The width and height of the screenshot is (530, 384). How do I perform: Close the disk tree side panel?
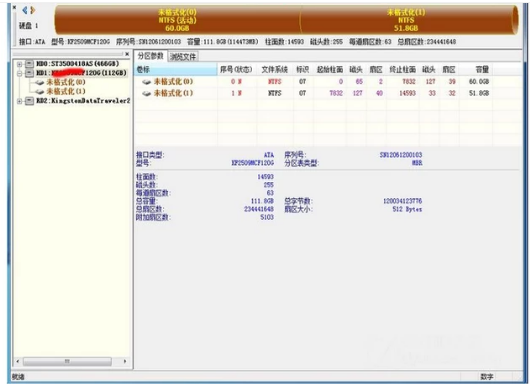(127, 54)
